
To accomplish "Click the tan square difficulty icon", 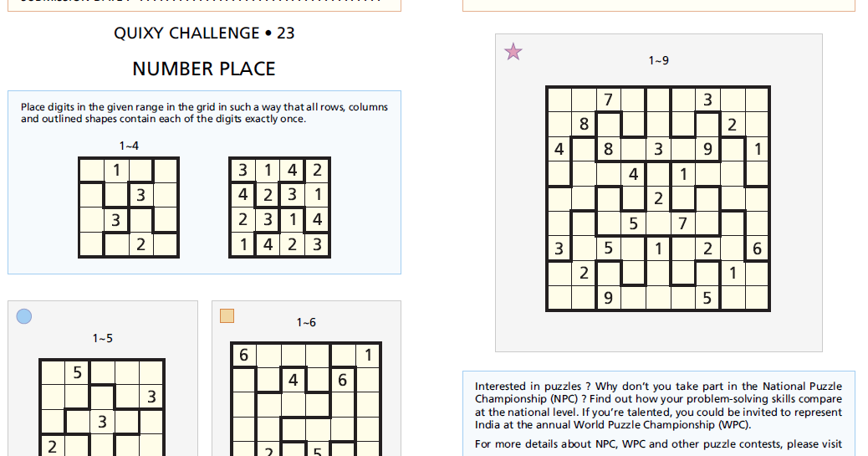I will [x=227, y=315].
